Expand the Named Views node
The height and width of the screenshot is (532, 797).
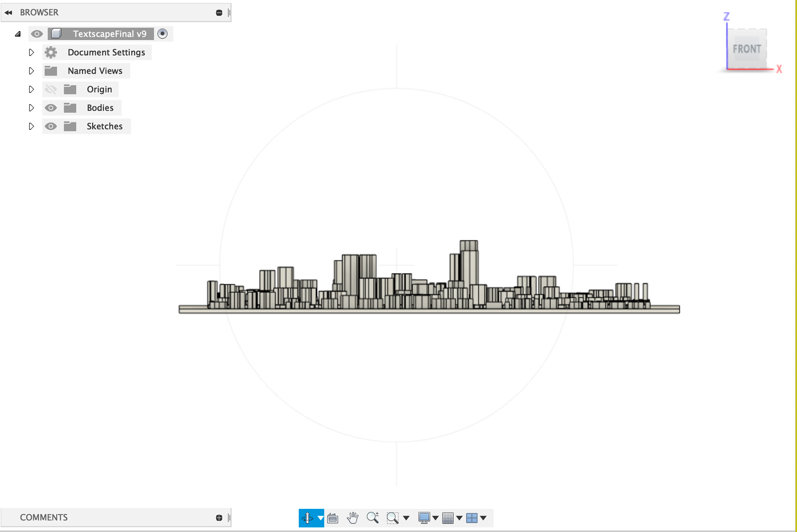(31, 71)
